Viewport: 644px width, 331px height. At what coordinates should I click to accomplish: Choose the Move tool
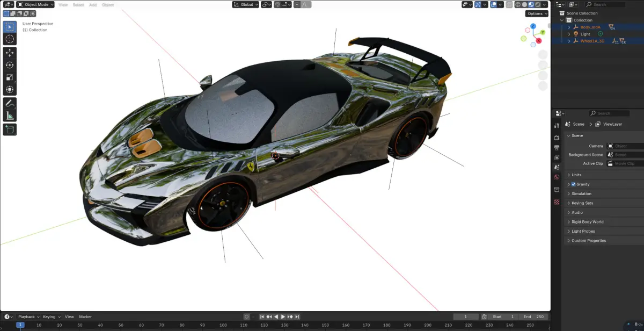pos(10,53)
